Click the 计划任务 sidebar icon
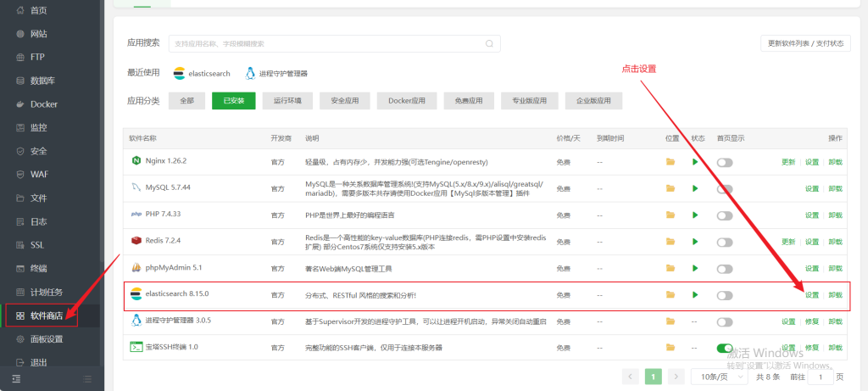 20,292
